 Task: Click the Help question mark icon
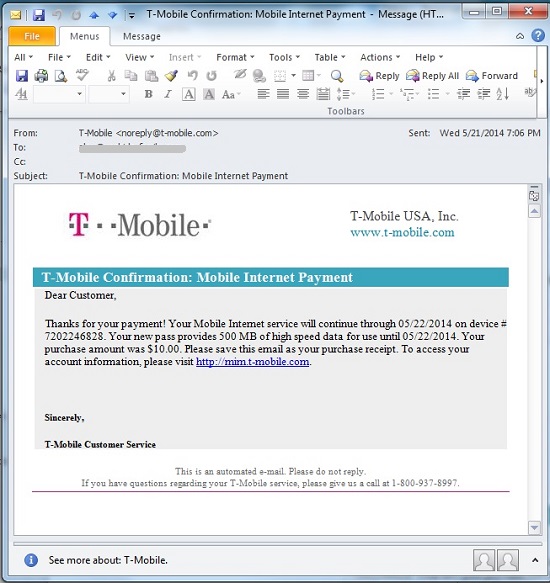click(538, 36)
